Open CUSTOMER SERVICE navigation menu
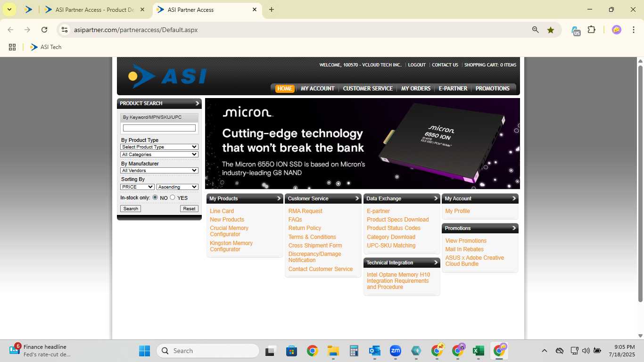Viewport: 644px width, 362px height. coord(368,89)
